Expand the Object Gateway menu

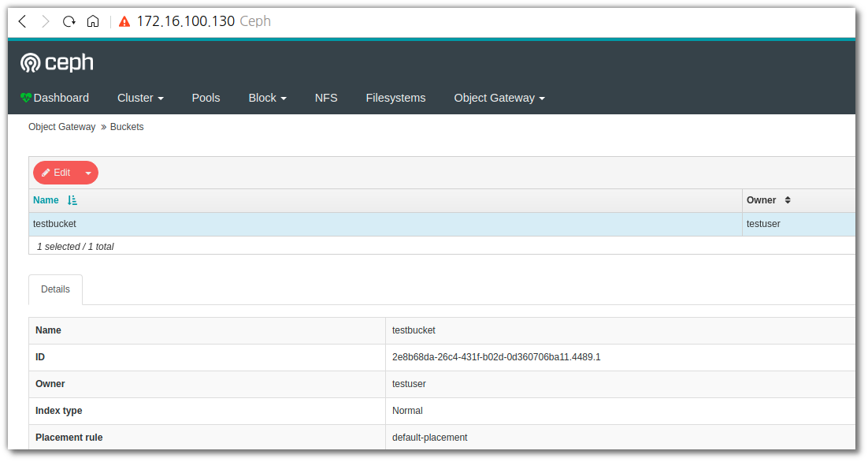click(x=499, y=98)
